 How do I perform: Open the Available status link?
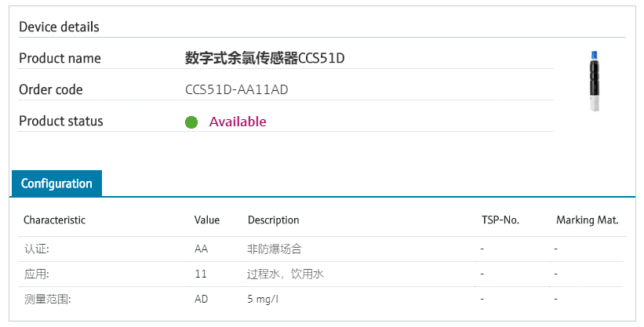[x=238, y=122]
